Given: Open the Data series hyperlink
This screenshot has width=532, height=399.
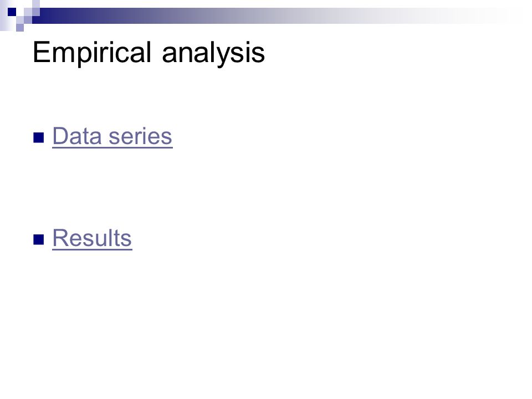Looking at the screenshot, I should (112, 136).
